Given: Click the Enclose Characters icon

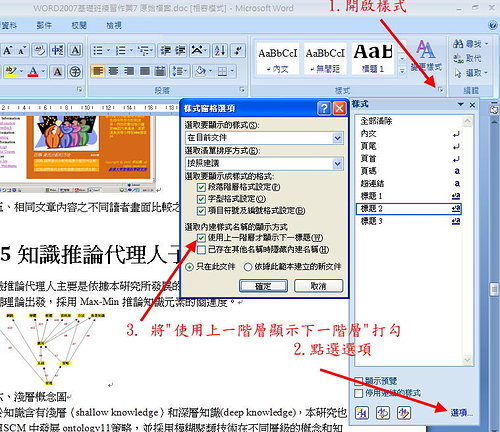Looking at the screenshot, I should tap(75, 71).
